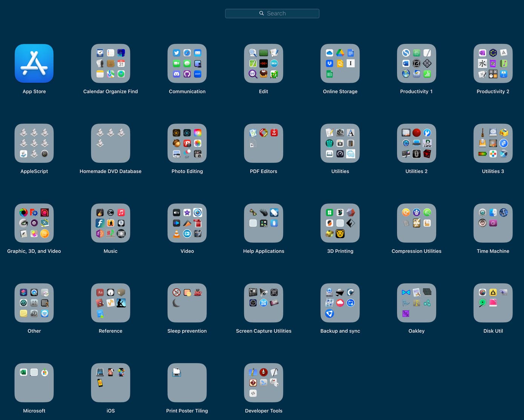
Task: Open the AppleScript folder
Action: click(34, 143)
